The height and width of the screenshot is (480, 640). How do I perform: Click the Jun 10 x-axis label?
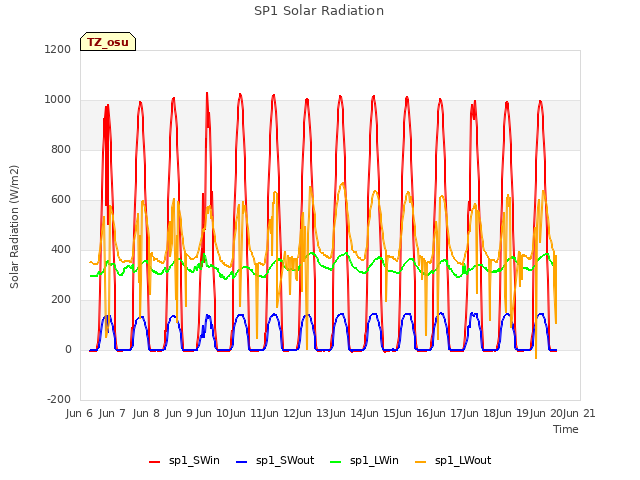pyautogui.click(x=212, y=413)
